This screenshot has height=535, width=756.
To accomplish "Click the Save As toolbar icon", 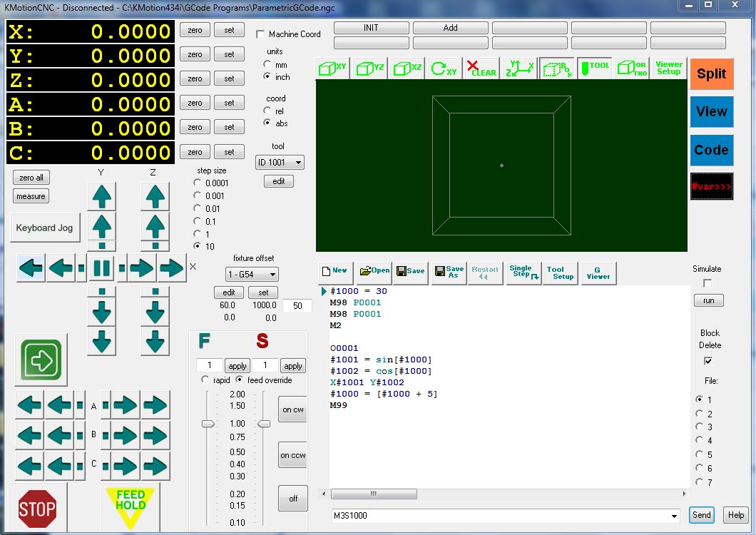I will tap(449, 272).
